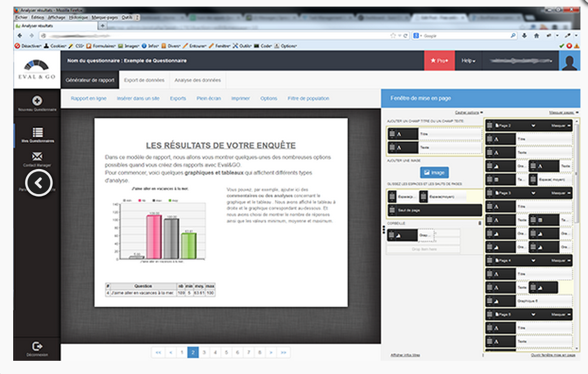The image size is (588, 374).
Task: Click the Déconnexion logout icon
Action: [x=37, y=345]
